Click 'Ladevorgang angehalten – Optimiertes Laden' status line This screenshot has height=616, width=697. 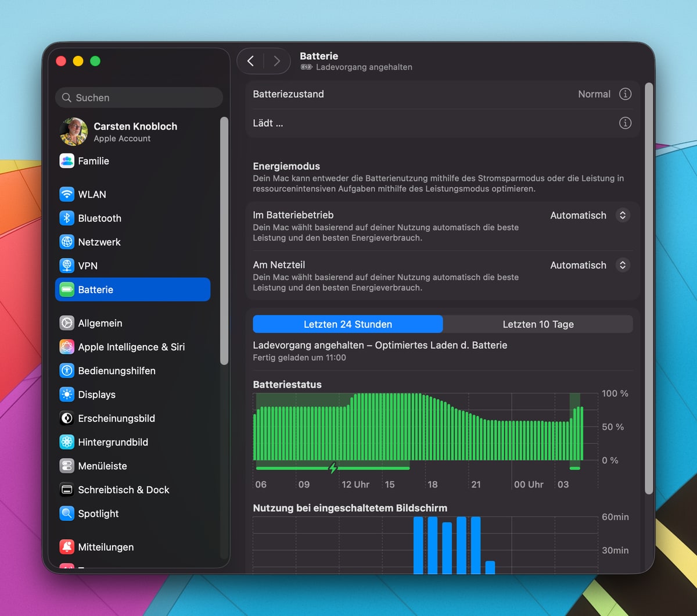(380, 345)
